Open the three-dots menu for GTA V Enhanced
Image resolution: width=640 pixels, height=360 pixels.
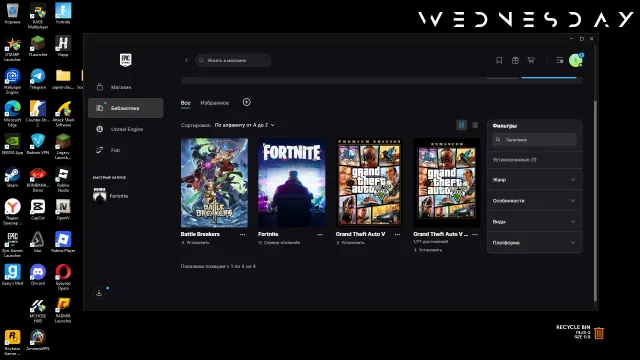[475, 234]
